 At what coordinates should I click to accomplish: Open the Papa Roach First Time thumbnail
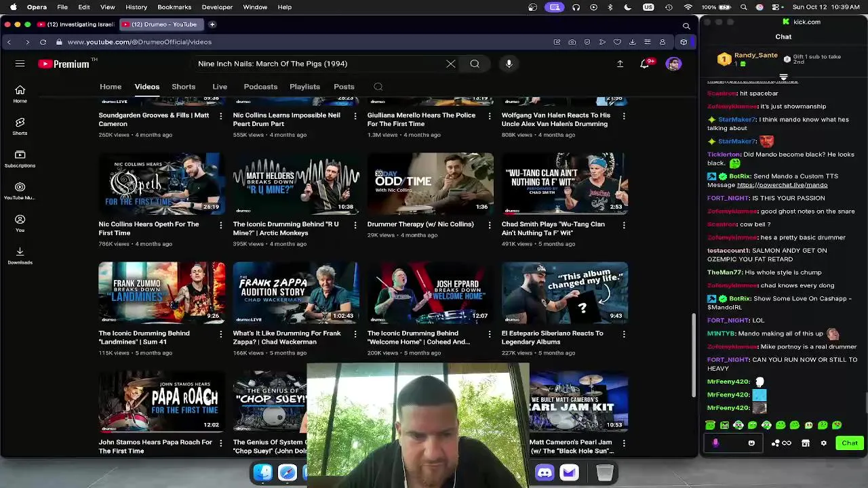coord(161,401)
